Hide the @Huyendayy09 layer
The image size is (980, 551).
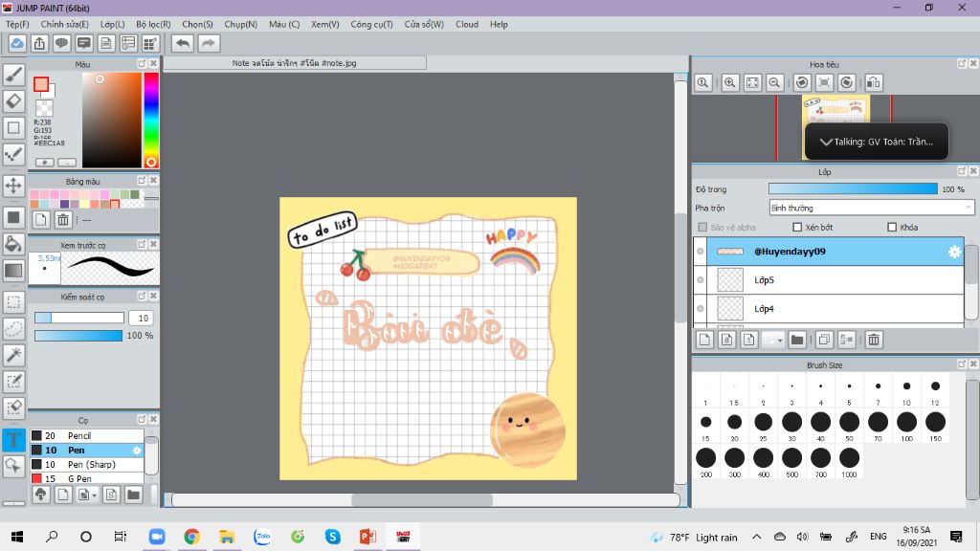(x=700, y=252)
